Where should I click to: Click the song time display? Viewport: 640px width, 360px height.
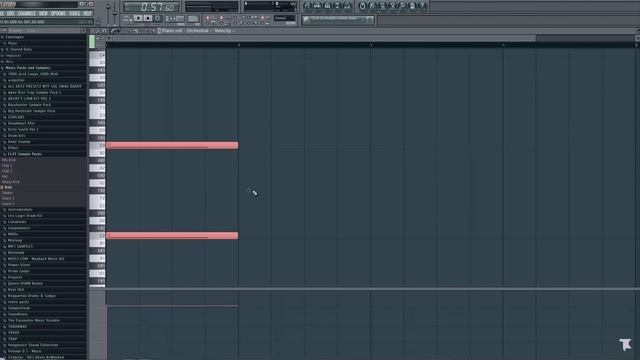[x=151, y=7]
